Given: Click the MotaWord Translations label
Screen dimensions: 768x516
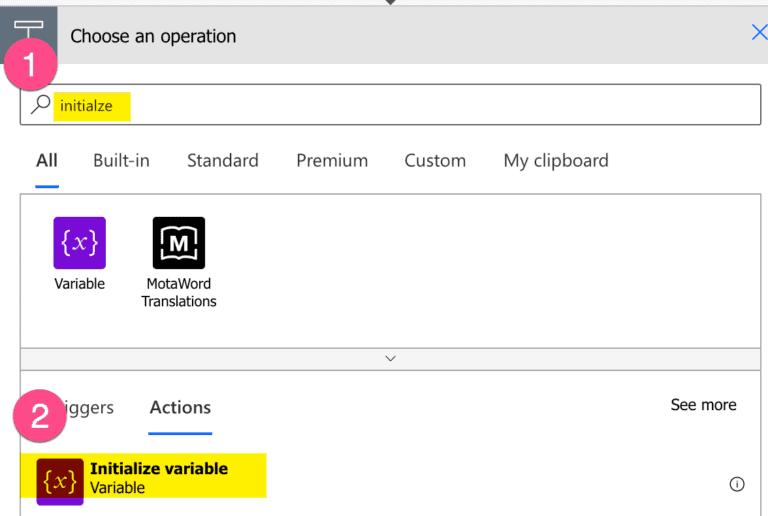Looking at the screenshot, I should click(x=179, y=292).
